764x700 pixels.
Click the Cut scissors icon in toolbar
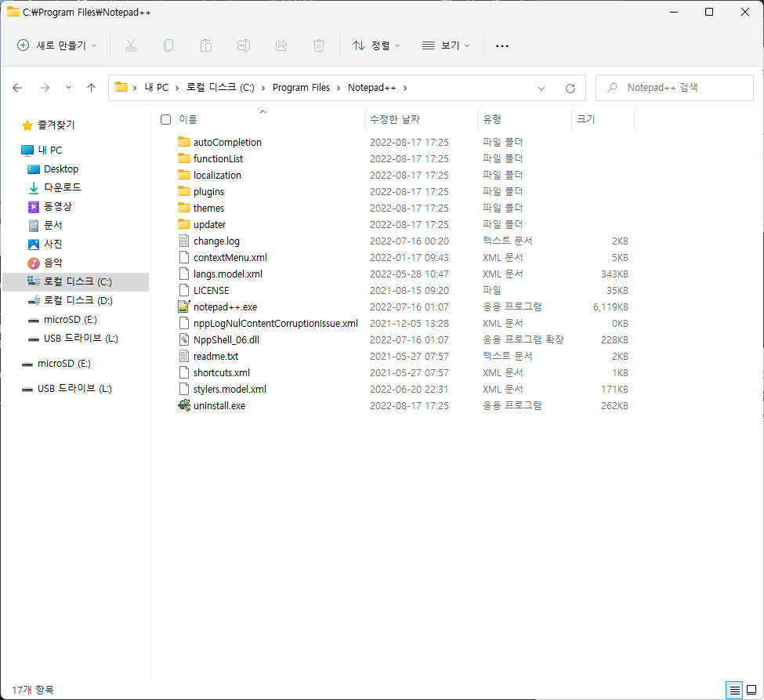click(x=131, y=45)
